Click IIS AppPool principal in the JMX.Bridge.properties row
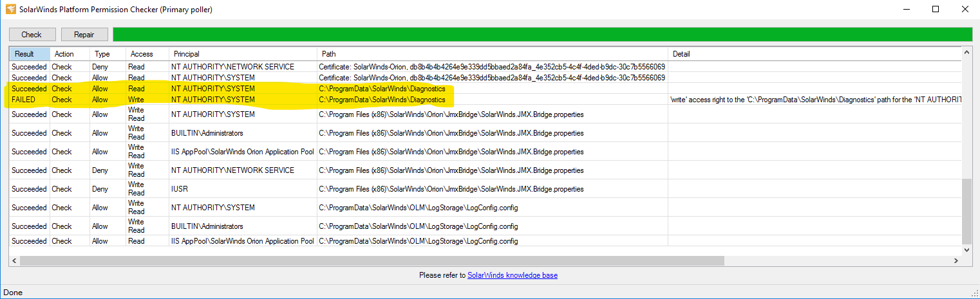This screenshot has width=980, height=299. click(x=242, y=152)
